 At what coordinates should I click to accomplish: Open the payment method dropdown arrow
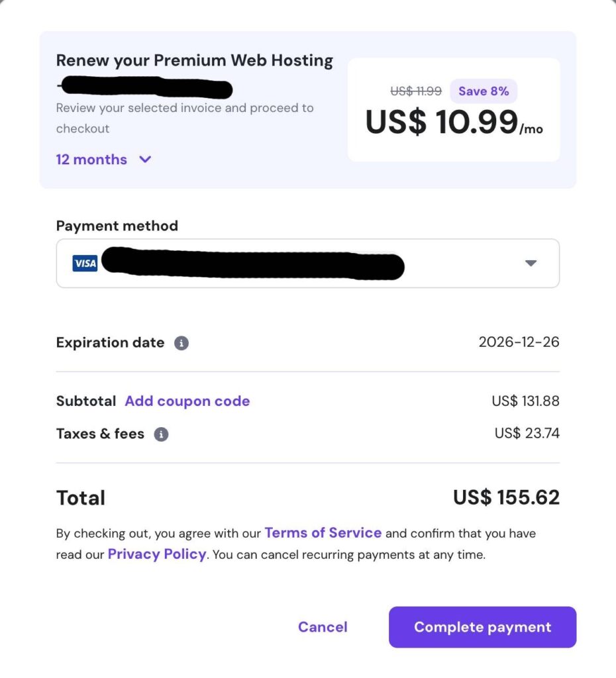[530, 263]
